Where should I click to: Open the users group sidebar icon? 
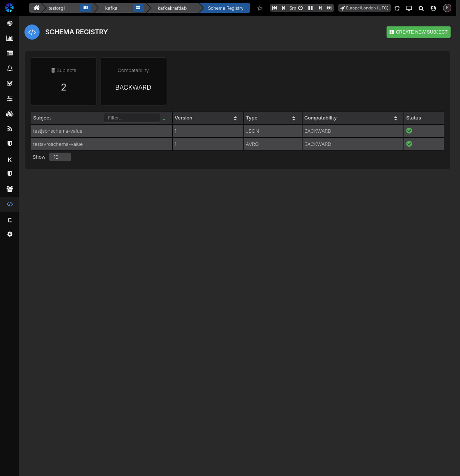[x=10, y=189]
